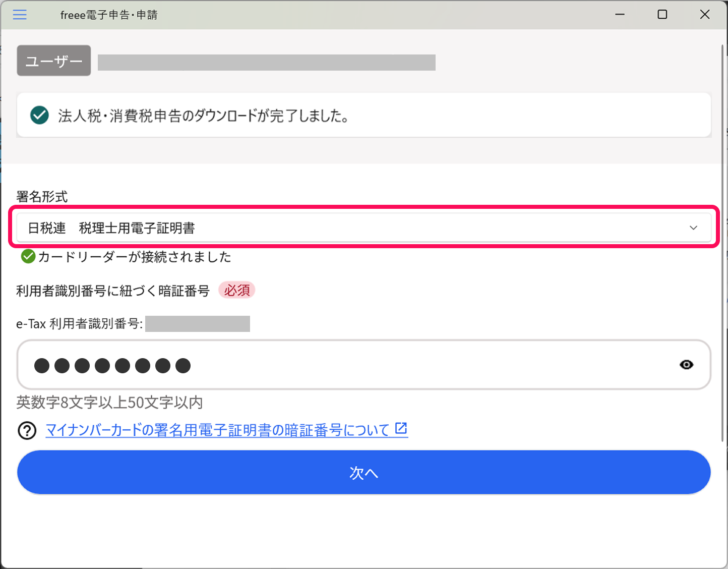The width and height of the screenshot is (728, 569).
Task: Click the ユーザー button
Action: tap(54, 61)
